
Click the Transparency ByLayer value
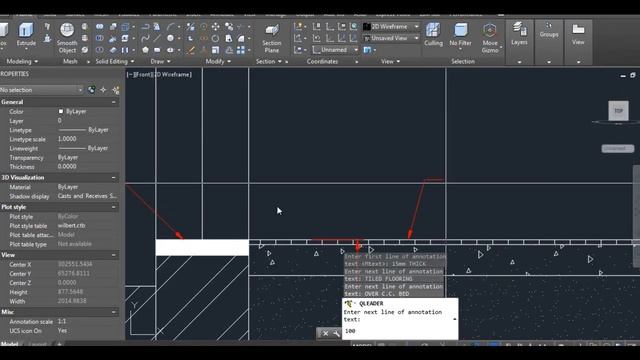click(x=68, y=158)
